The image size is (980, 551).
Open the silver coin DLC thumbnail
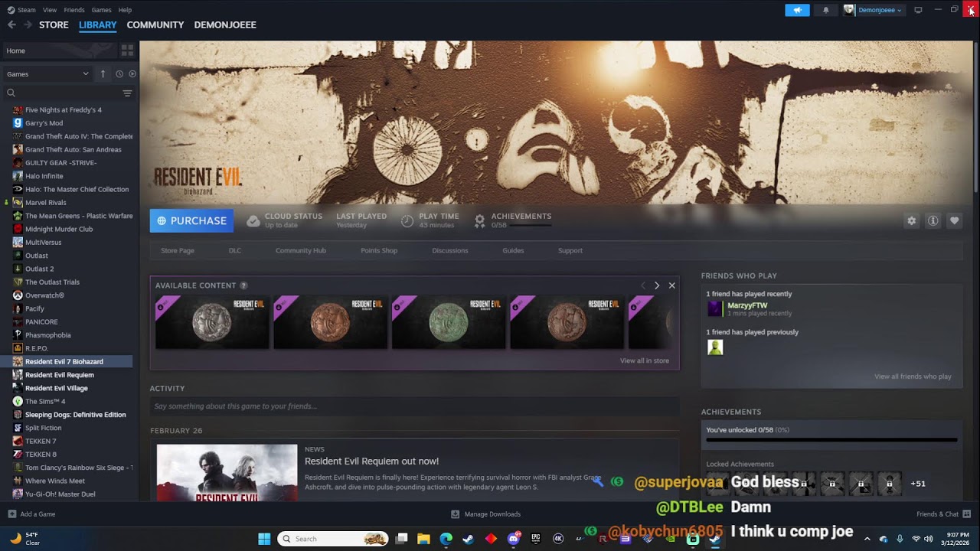212,322
